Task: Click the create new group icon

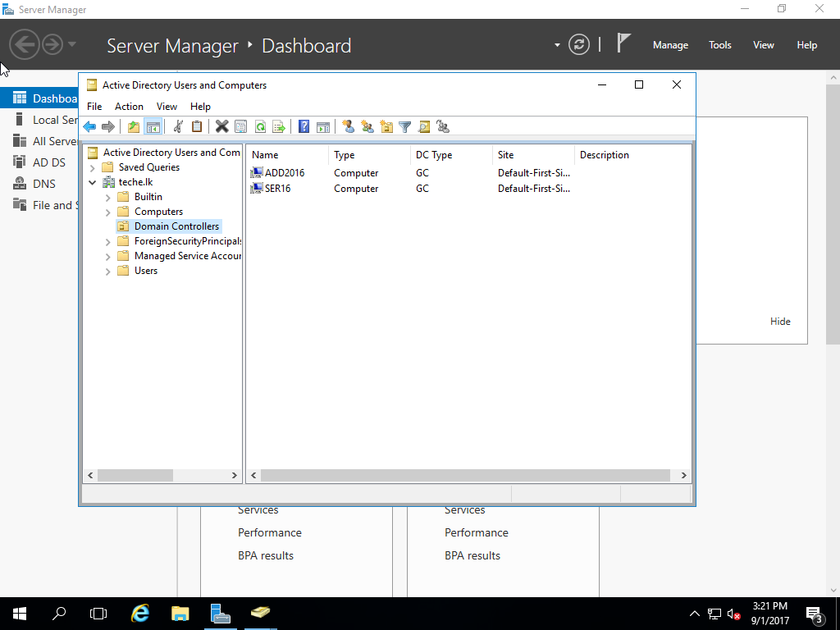Action: tap(367, 126)
